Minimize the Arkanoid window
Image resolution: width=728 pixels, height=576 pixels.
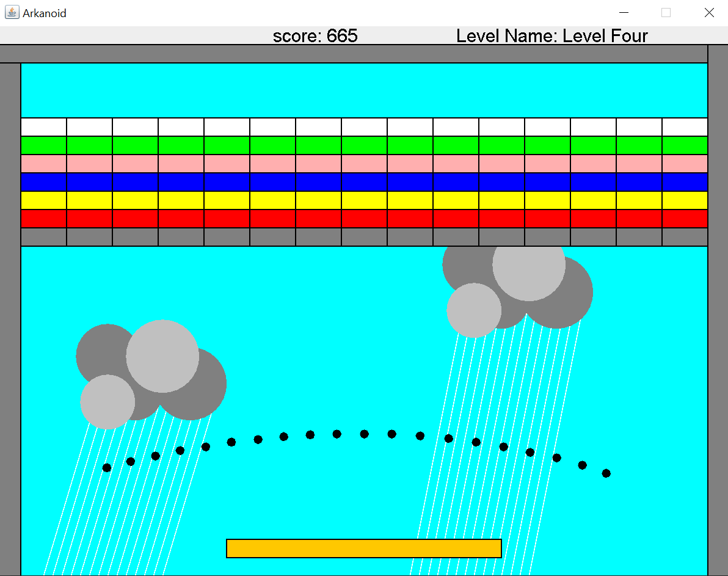coord(624,13)
